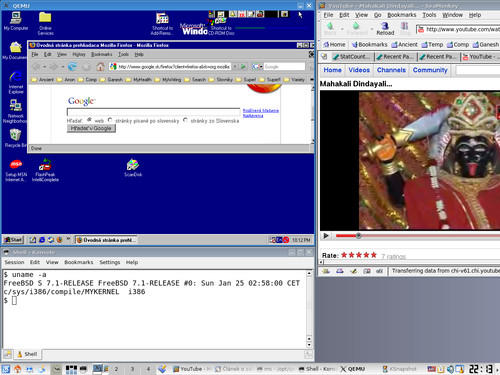
Task: Click the YouTube video progress slider handle
Action: coord(358,236)
